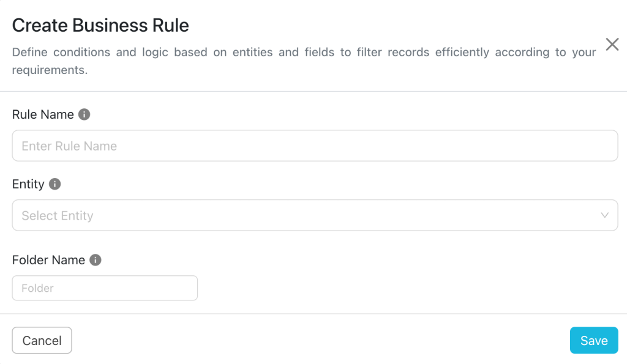This screenshot has width=627, height=364.
Task: Click into the Enter Rule Name field
Action: pos(315,146)
